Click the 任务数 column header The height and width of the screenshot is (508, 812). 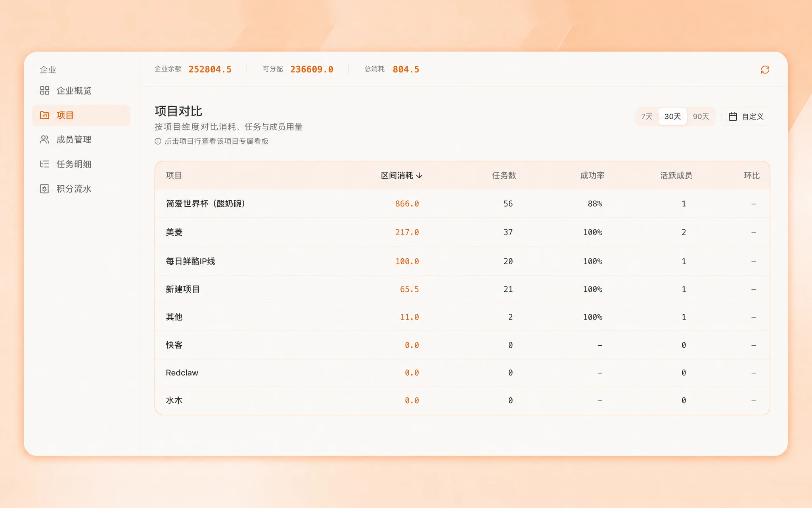pyautogui.click(x=504, y=175)
